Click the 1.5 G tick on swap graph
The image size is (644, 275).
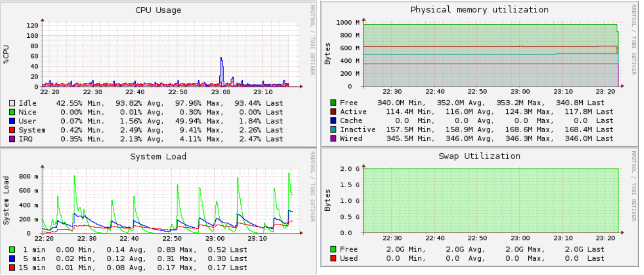[x=350, y=185]
